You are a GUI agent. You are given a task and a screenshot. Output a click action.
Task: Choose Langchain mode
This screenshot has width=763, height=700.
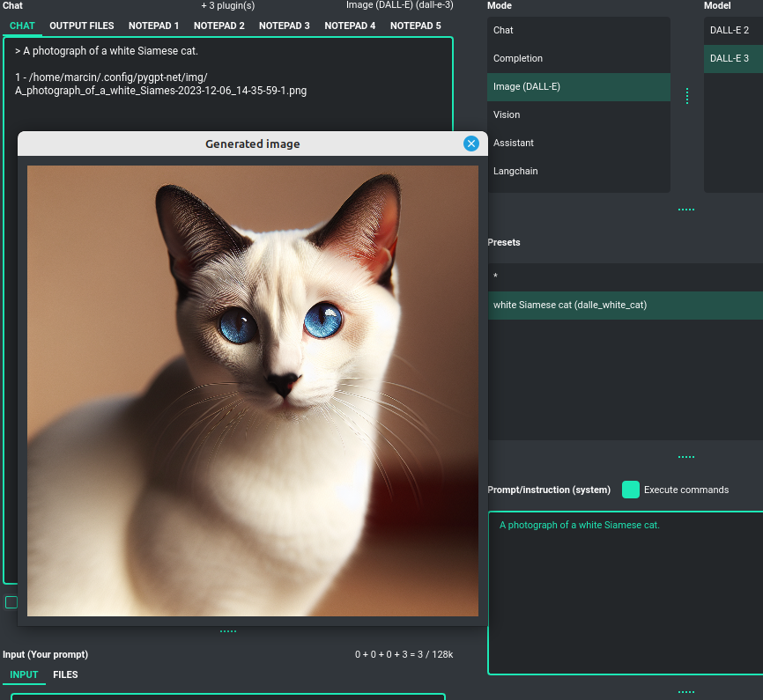tap(578, 171)
